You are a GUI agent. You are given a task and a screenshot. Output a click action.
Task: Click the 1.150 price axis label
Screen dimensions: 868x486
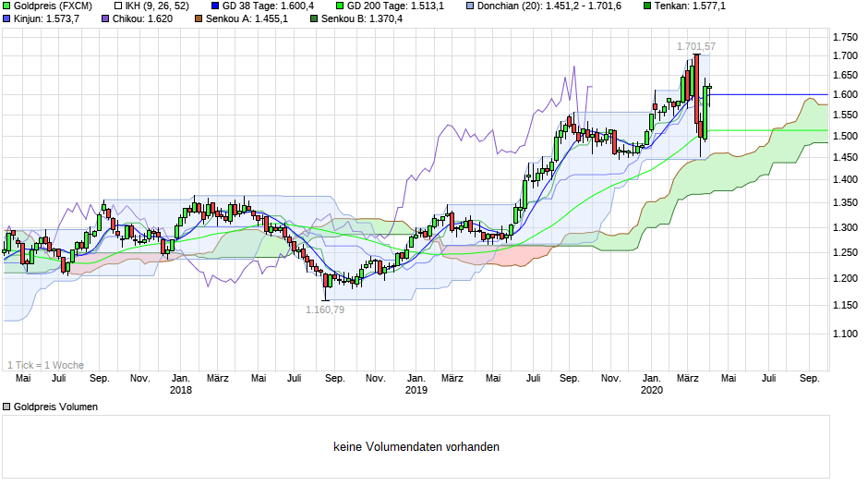tap(845, 305)
